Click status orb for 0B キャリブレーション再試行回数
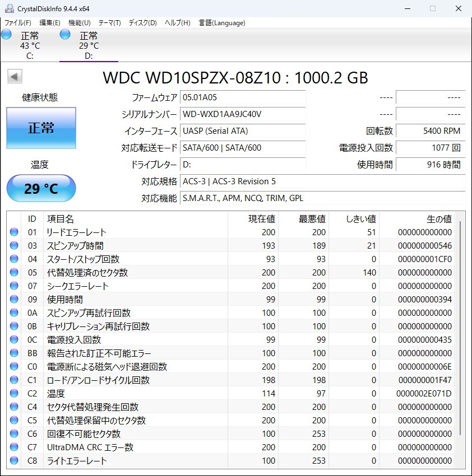The image size is (472, 476). 14,326
